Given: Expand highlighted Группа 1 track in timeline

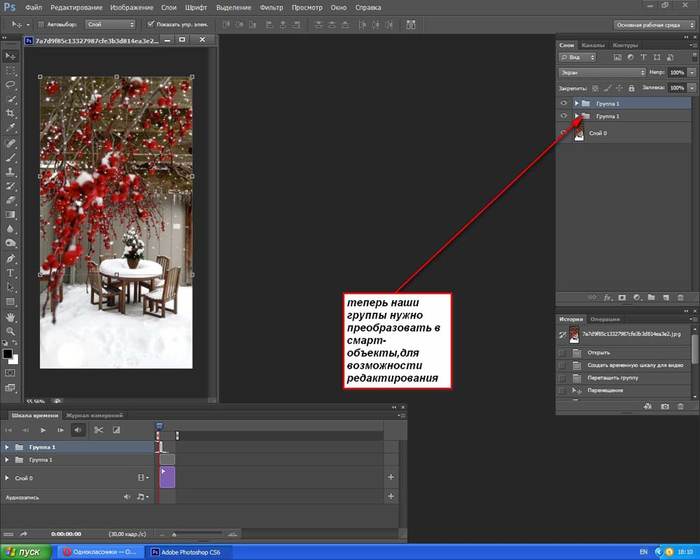Looking at the screenshot, I should [x=7, y=447].
